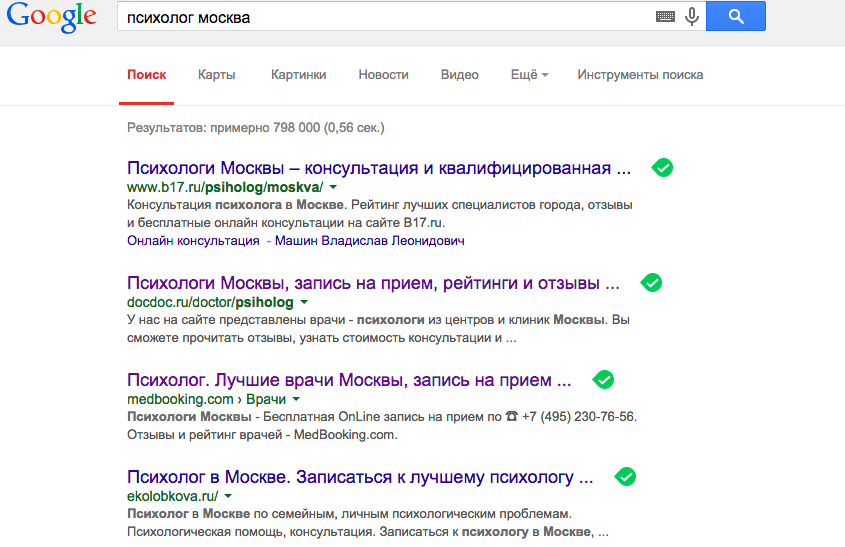The image size is (845, 547).
Task: Activate voice search microphone icon
Action: click(x=692, y=17)
